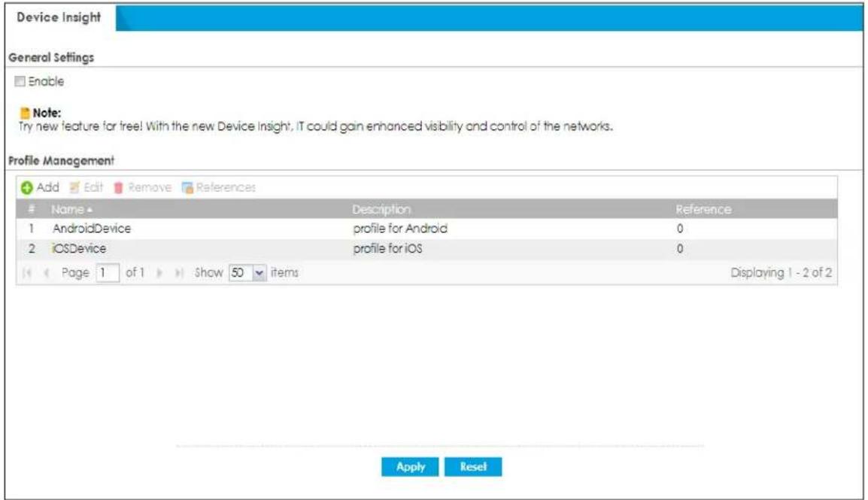Click row number 2 cell

coord(32,248)
